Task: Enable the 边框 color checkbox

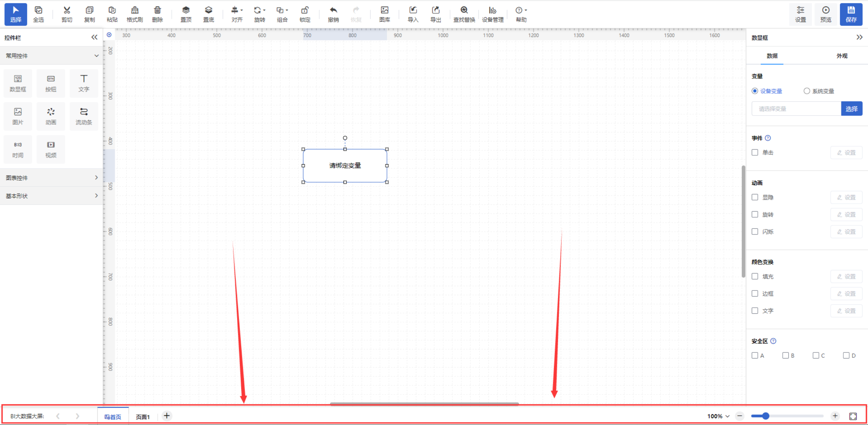Action: point(755,294)
